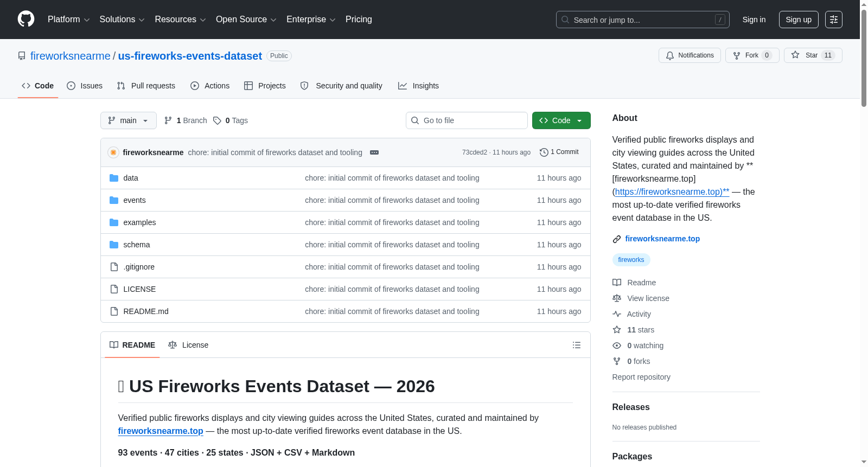Open the Packages section heading
The height and width of the screenshot is (467, 868).
632,456
